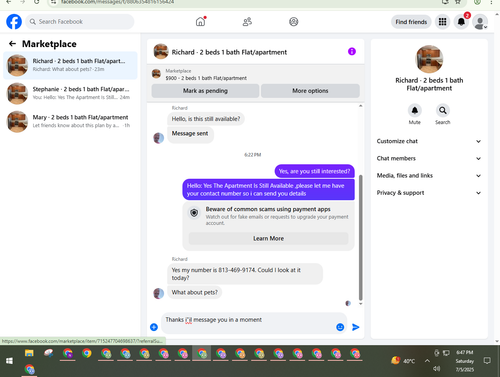This screenshot has width=500, height=377.
Task: Click the 'What about pets?' message bubble
Action: (195, 292)
